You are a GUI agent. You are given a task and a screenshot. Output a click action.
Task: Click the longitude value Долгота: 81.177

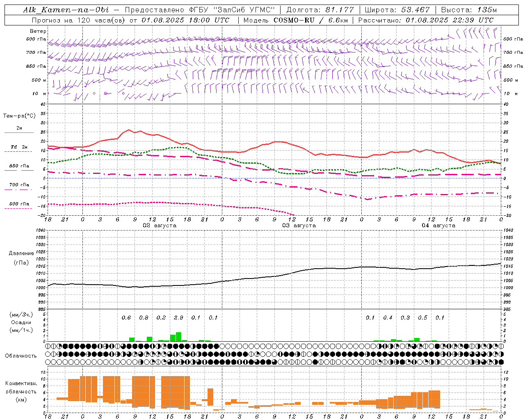pyautogui.click(x=320, y=10)
